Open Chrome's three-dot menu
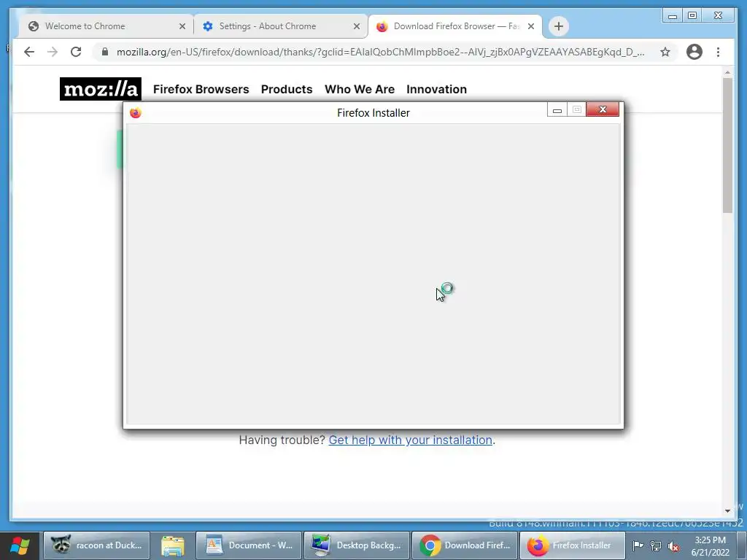Screen dimensions: 747x560 pyautogui.click(x=718, y=52)
